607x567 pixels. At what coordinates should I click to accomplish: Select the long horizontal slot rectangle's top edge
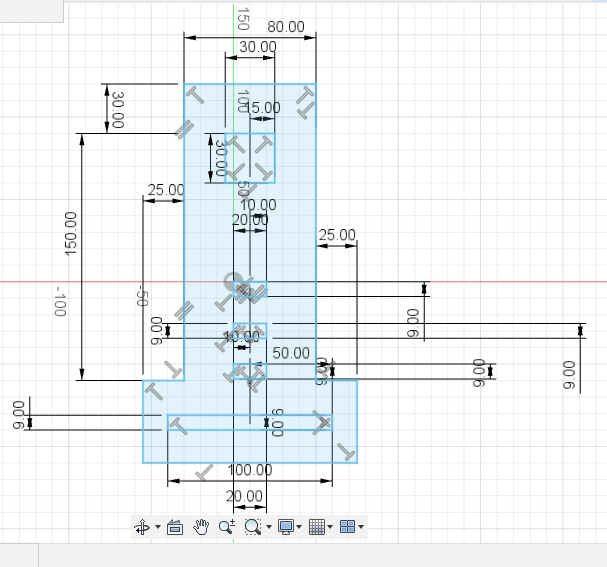(x=250, y=415)
